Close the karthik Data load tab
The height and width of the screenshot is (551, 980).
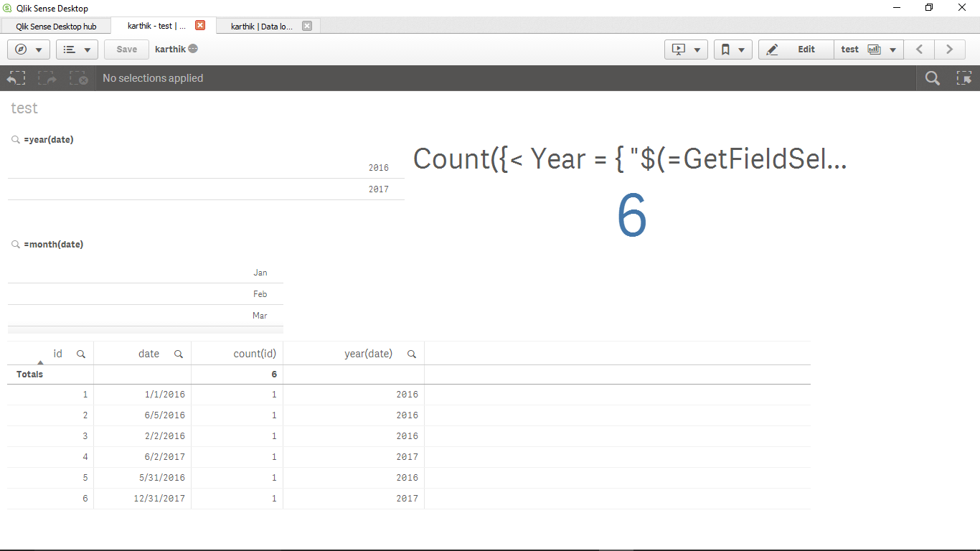pos(307,26)
